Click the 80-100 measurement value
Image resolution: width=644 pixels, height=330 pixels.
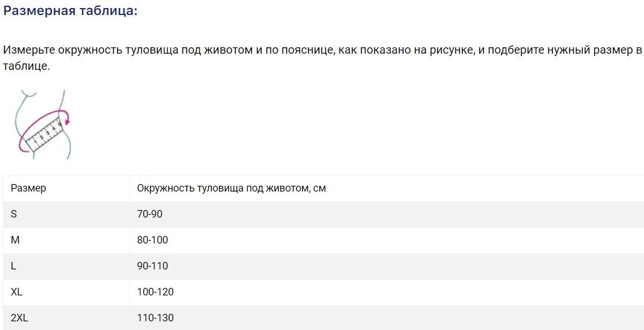tap(153, 240)
